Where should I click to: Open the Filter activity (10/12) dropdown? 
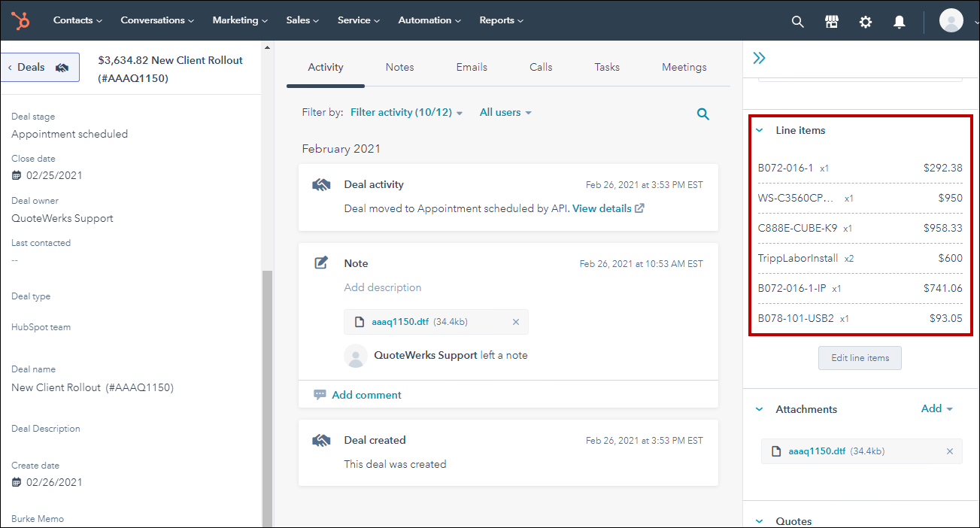pyautogui.click(x=406, y=113)
